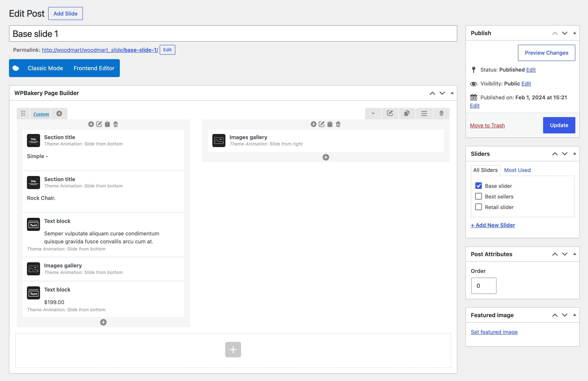Screen dimensions: 588x381
Task: Select the All Sliders tab
Action: coord(485,170)
